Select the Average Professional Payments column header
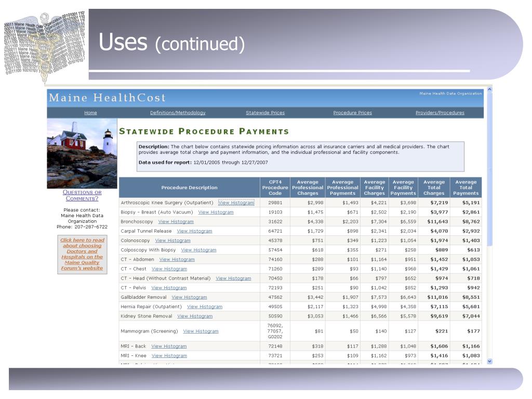532x399 pixels. 343,188
